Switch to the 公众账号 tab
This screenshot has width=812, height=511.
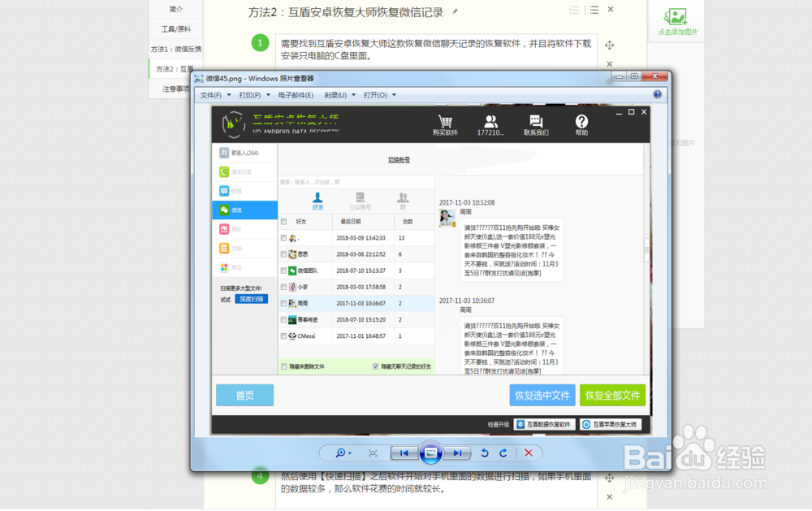click(x=361, y=201)
